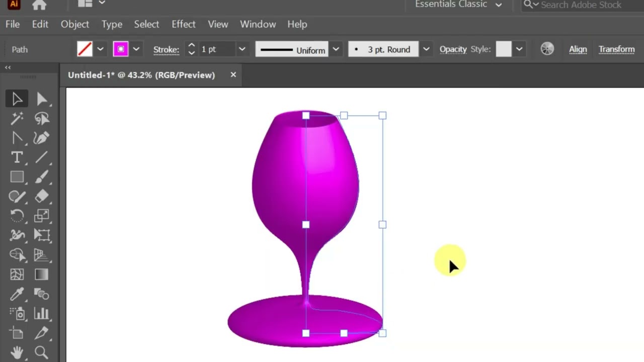Select the Eyedropper tool

[17, 294]
